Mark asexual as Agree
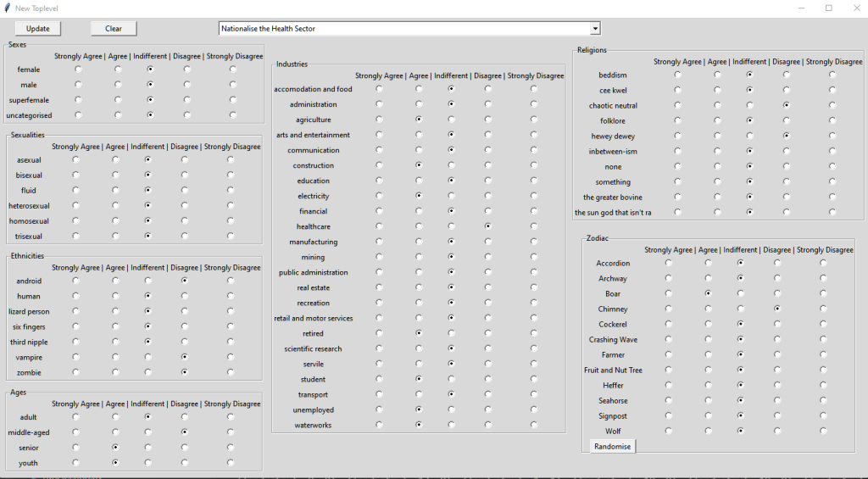The width and height of the screenshot is (868, 479). coord(116,159)
